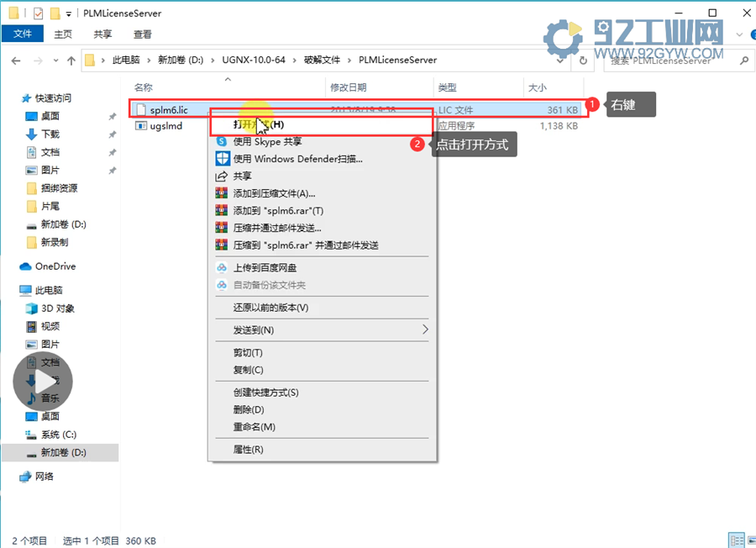
Task: Open the address bar history dropdown
Action: pyautogui.click(x=559, y=61)
